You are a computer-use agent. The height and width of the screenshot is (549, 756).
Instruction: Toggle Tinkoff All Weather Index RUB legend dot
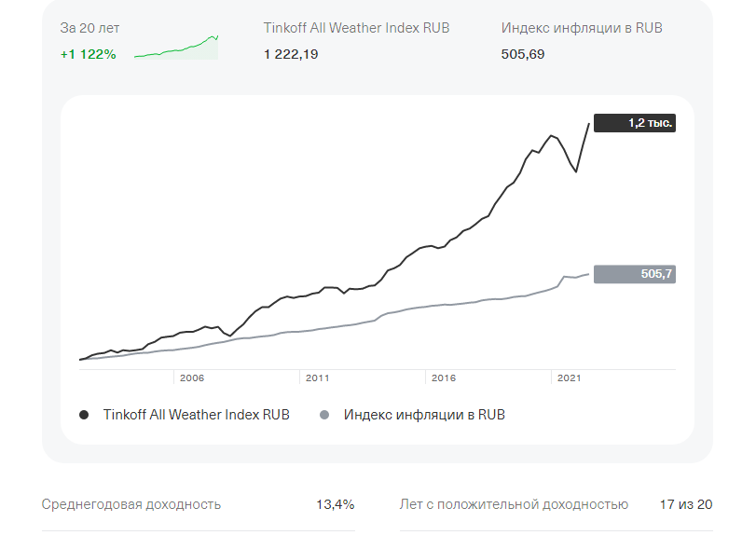84,415
